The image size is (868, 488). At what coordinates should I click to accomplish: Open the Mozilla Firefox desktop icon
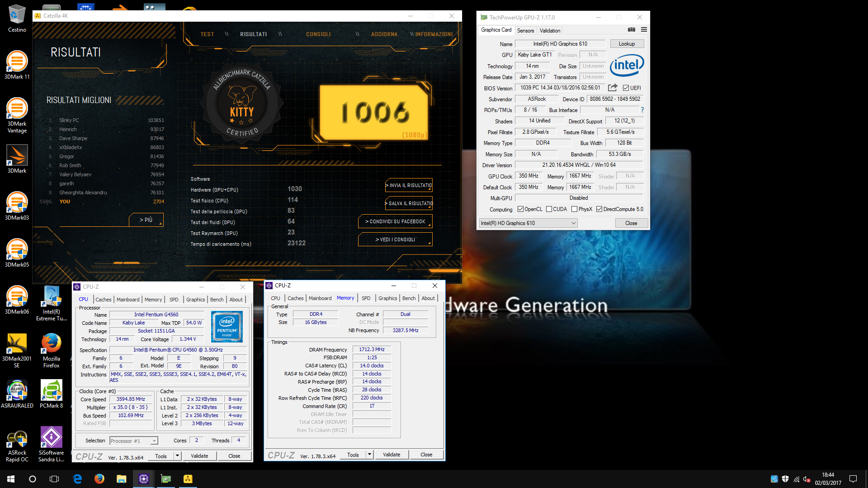[52, 351]
